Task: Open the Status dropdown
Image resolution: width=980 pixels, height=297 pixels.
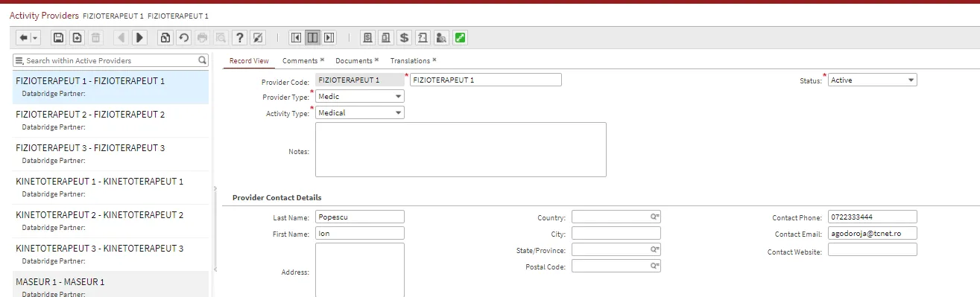Action: click(911, 80)
